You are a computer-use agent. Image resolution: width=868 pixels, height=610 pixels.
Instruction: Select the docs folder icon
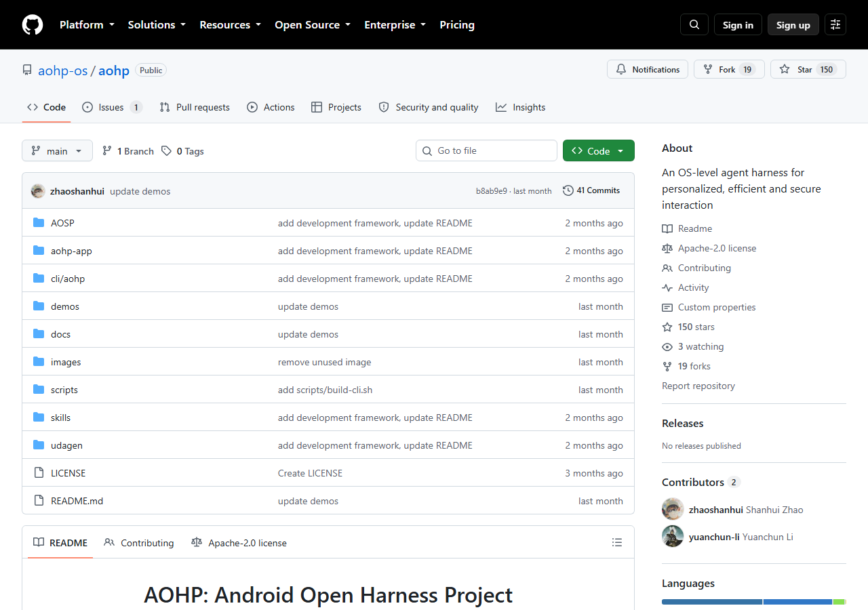(x=39, y=334)
